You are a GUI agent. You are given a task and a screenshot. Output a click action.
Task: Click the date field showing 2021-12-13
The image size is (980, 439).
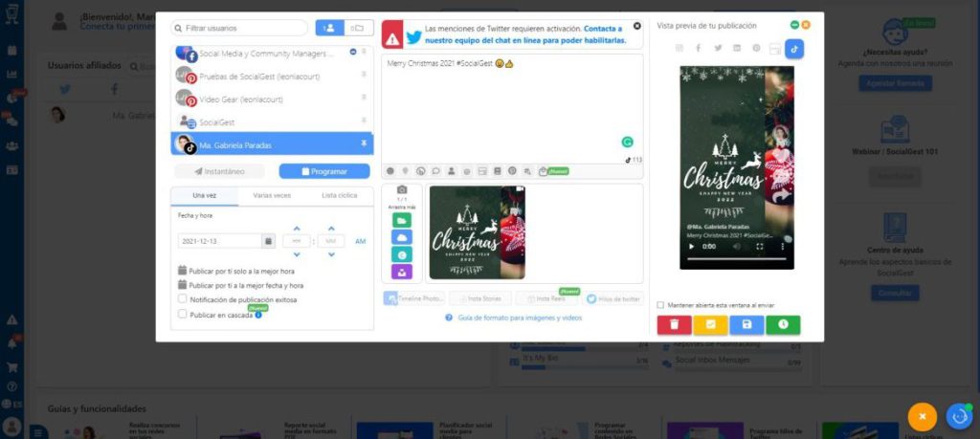click(x=219, y=241)
